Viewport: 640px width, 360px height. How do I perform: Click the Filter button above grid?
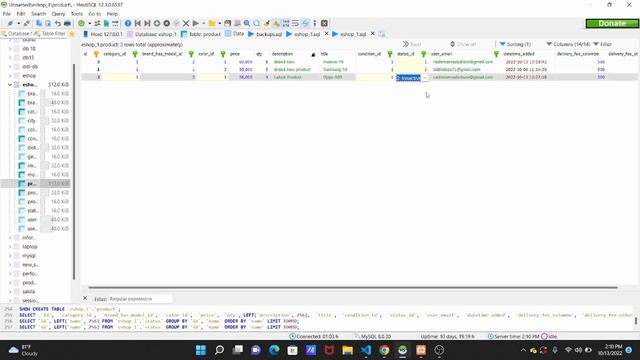(x=602, y=44)
